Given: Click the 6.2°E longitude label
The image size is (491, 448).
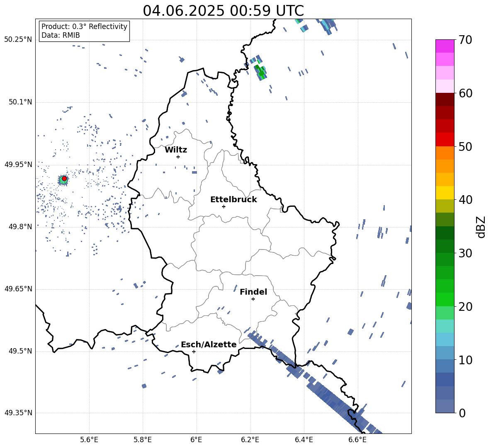Looking at the screenshot, I should coord(250,440).
